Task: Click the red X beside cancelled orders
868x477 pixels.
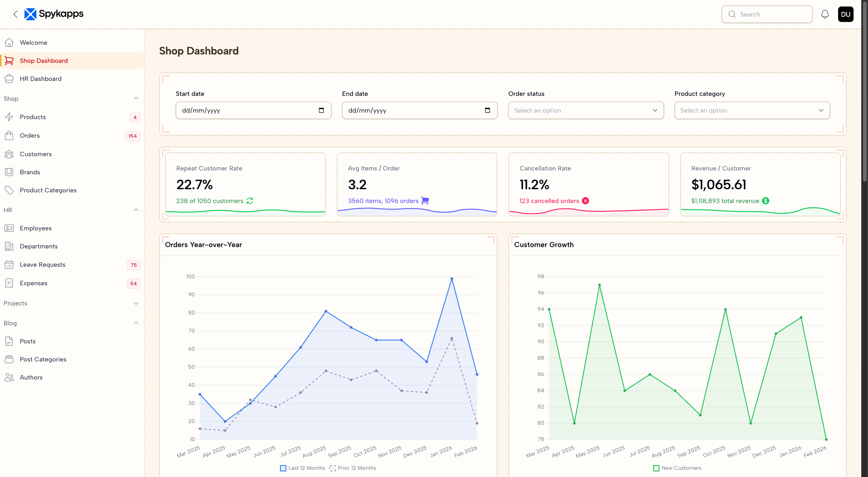Action: tap(586, 201)
